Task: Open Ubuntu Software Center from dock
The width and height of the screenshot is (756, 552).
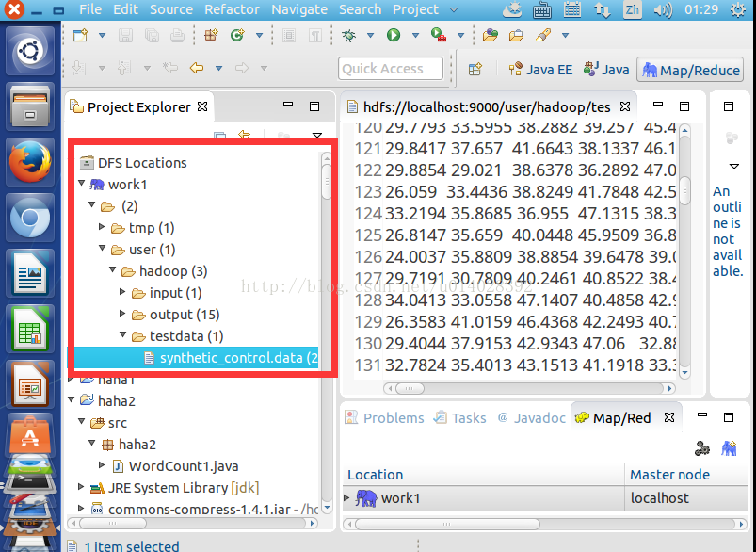Action: pos(30,433)
